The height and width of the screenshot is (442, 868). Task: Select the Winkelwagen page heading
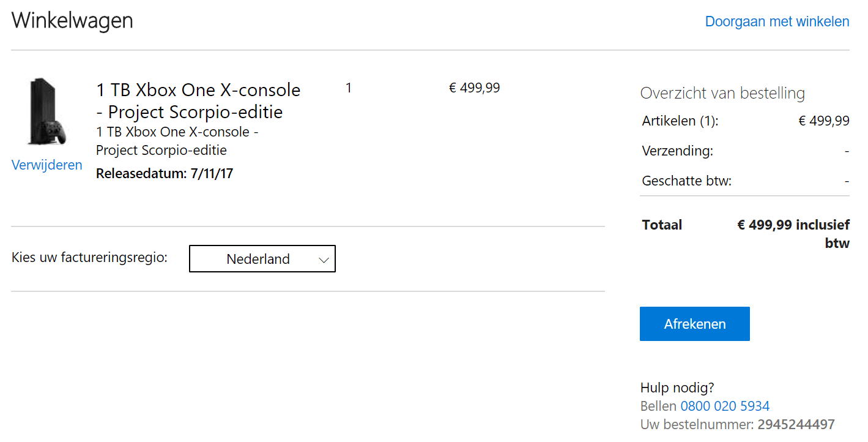(72, 21)
